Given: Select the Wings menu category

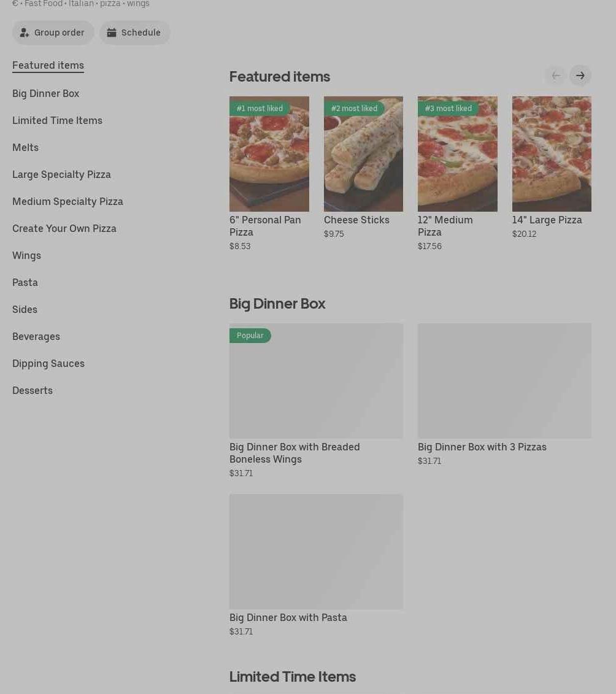Looking at the screenshot, I should [x=26, y=255].
